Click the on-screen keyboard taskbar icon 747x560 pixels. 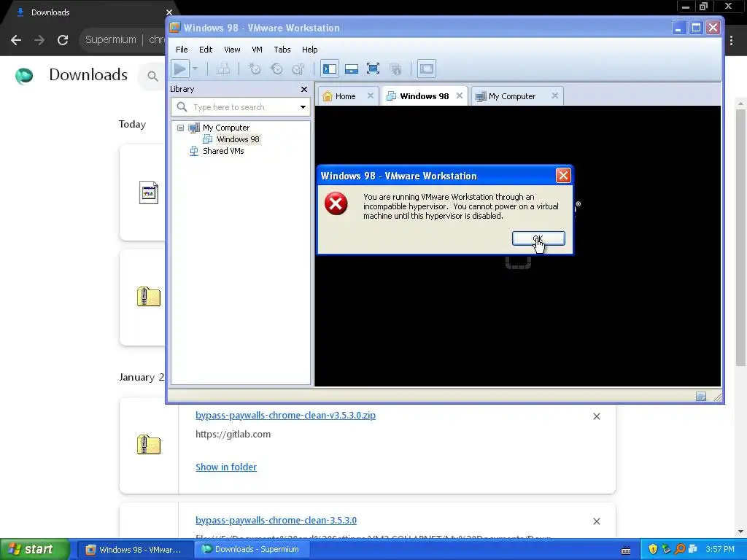[626, 551]
